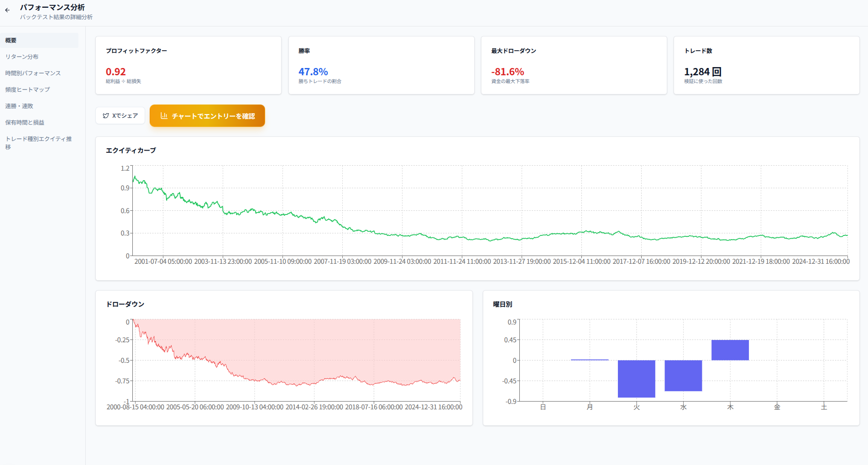Open 頻度ヒートマップ sidebar item

27,89
